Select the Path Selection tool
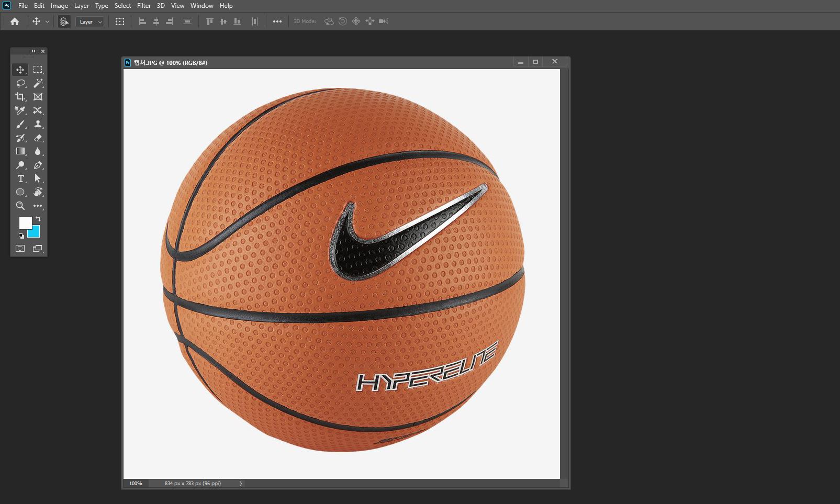The image size is (840, 504). pos(38,178)
